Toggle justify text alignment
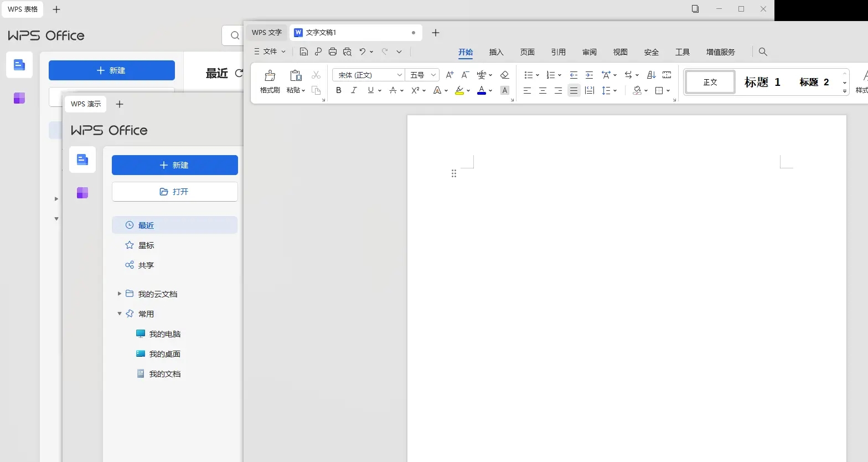868x462 pixels. (574, 90)
